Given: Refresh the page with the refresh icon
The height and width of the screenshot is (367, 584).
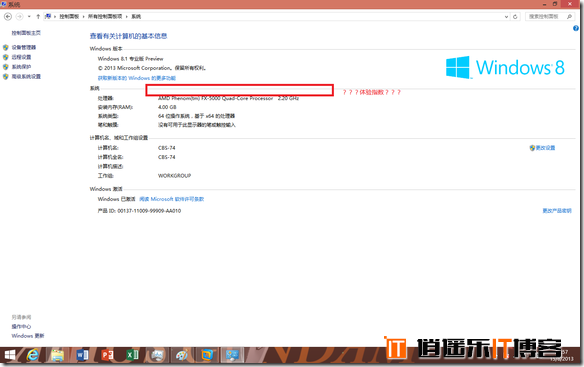Looking at the screenshot, I should coord(515,17).
